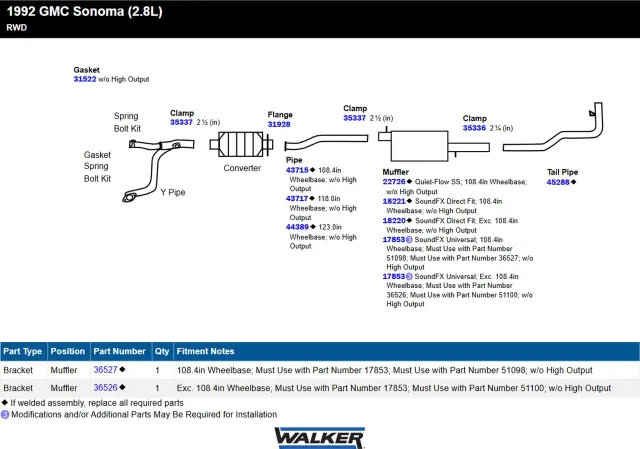Click the muffler drawing

[433, 145]
